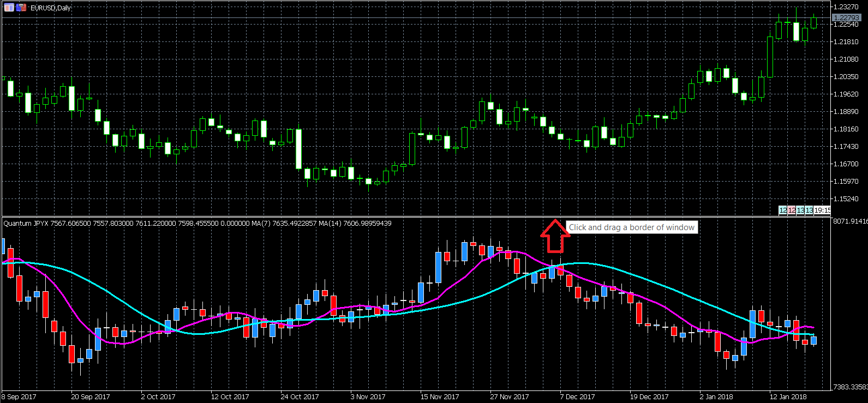Click the 1.23270 price scale value

847,7
